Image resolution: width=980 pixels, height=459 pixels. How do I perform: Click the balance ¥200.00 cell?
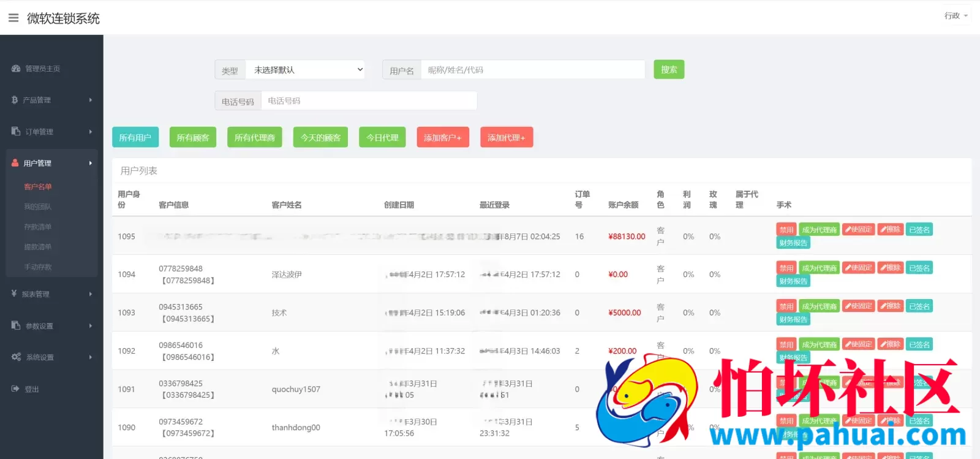coord(622,351)
